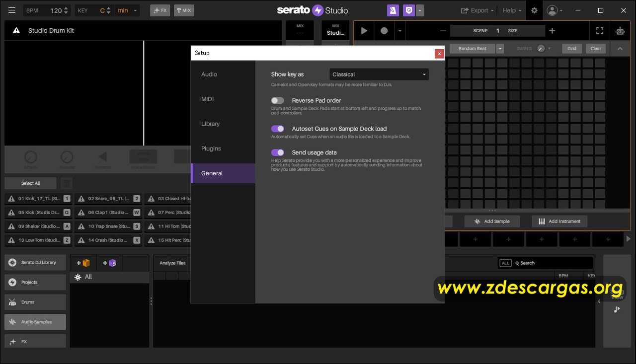636x364 pixels.
Task: Select pad 06 Clap1
Action: point(108,213)
